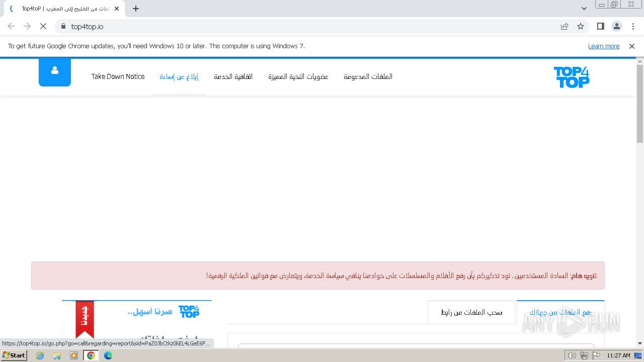Open a new browser tab
This screenshot has width=644, height=362.
[136, 9]
